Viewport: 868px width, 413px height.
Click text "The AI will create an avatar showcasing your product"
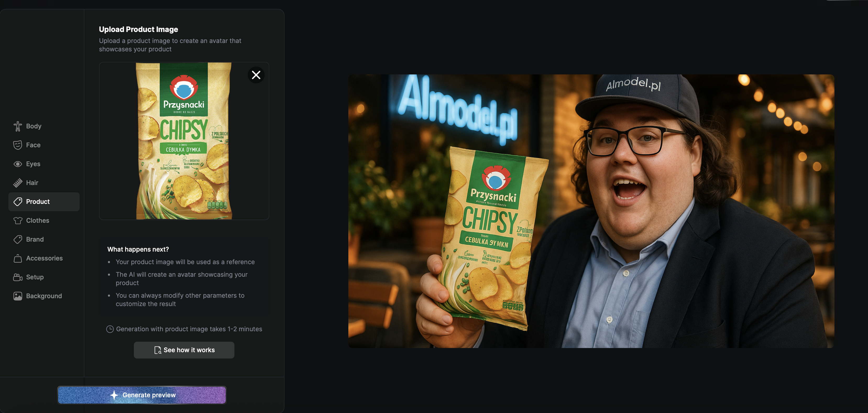[182, 279]
